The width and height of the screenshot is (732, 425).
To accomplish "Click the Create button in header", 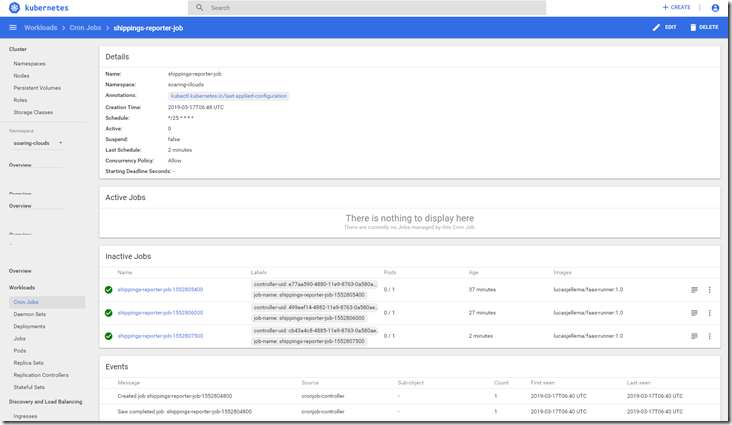I will 676,8.
